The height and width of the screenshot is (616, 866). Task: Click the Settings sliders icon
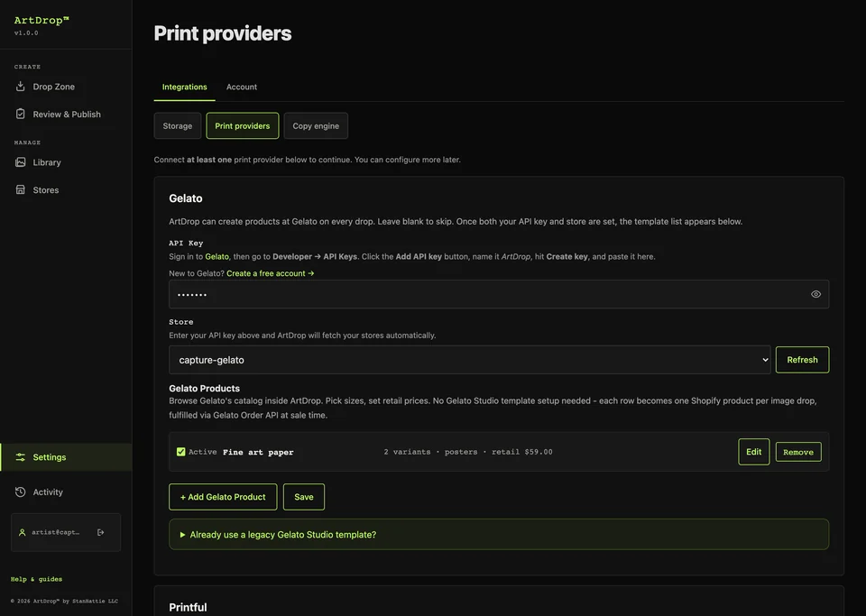click(21, 457)
